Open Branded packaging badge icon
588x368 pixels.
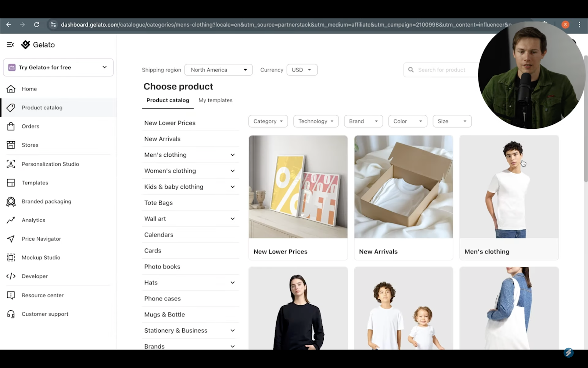[x=11, y=201]
